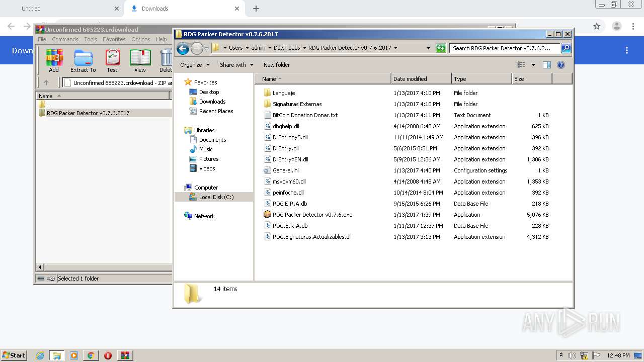Select the Signaturas Externas folder
The height and width of the screenshot is (362, 644).
coord(297,104)
